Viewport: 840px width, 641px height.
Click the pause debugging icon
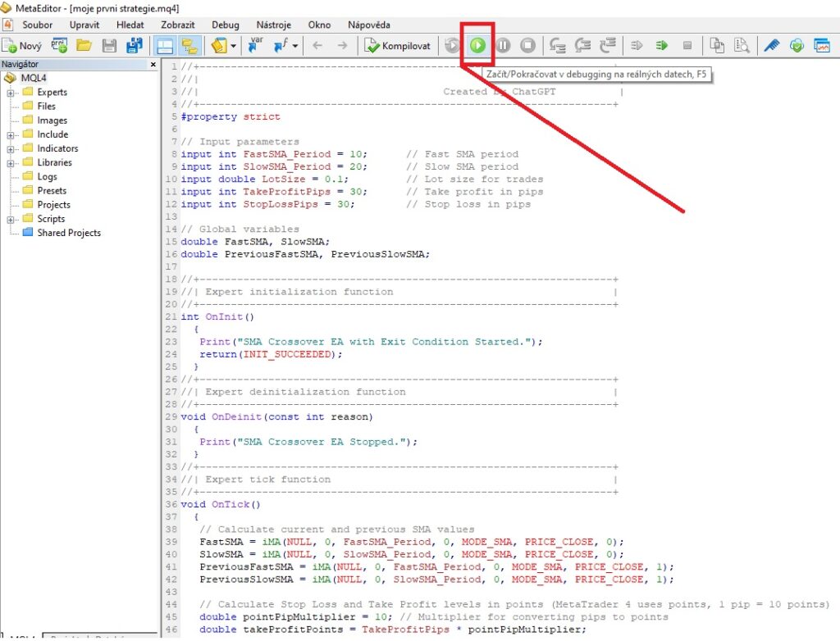point(503,46)
